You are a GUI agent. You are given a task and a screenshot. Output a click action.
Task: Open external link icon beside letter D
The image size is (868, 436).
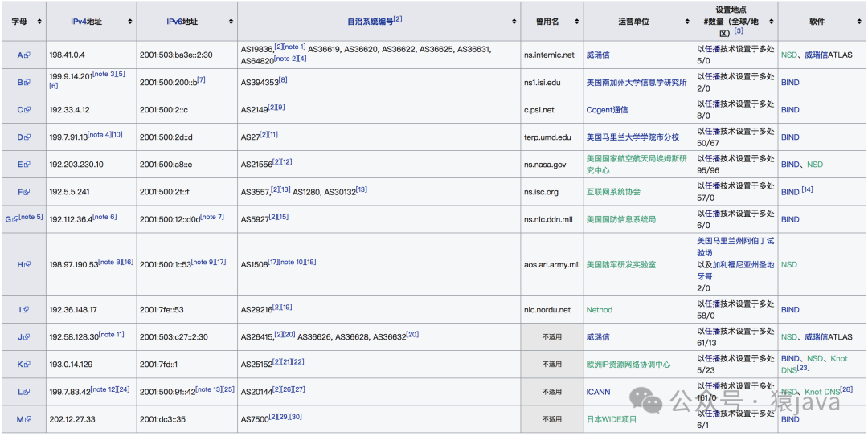tap(27, 137)
